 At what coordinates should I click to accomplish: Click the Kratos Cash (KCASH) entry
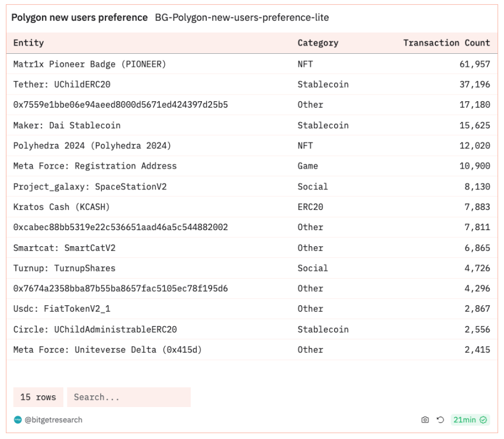(62, 207)
